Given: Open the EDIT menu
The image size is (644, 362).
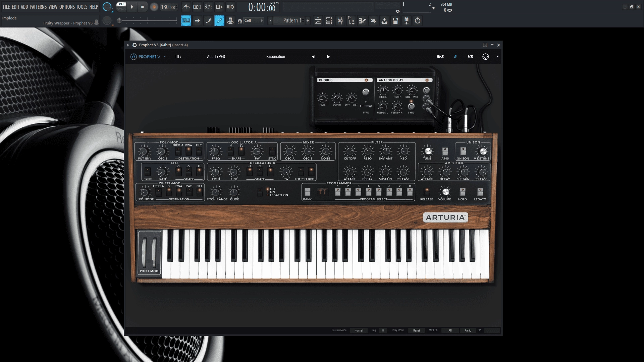Looking at the screenshot, I should (15, 7).
